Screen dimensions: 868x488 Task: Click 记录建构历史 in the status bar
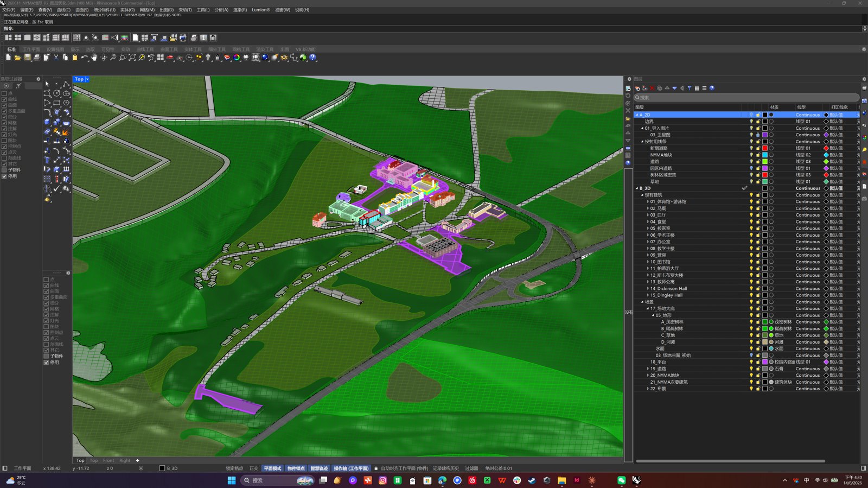pyautogui.click(x=446, y=468)
